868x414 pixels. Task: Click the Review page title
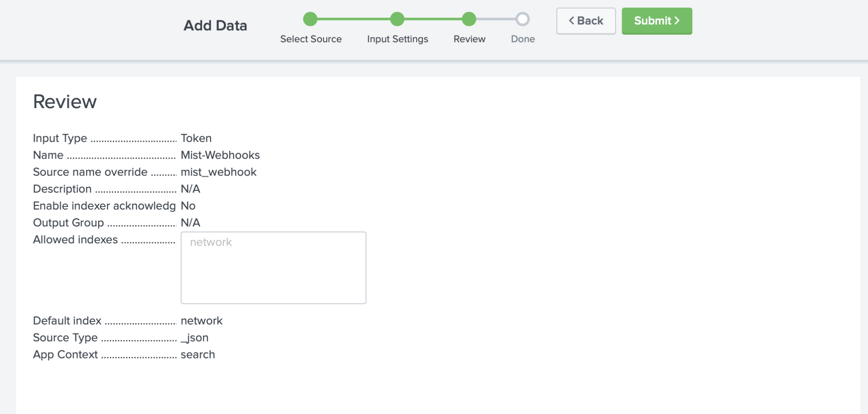click(x=65, y=101)
